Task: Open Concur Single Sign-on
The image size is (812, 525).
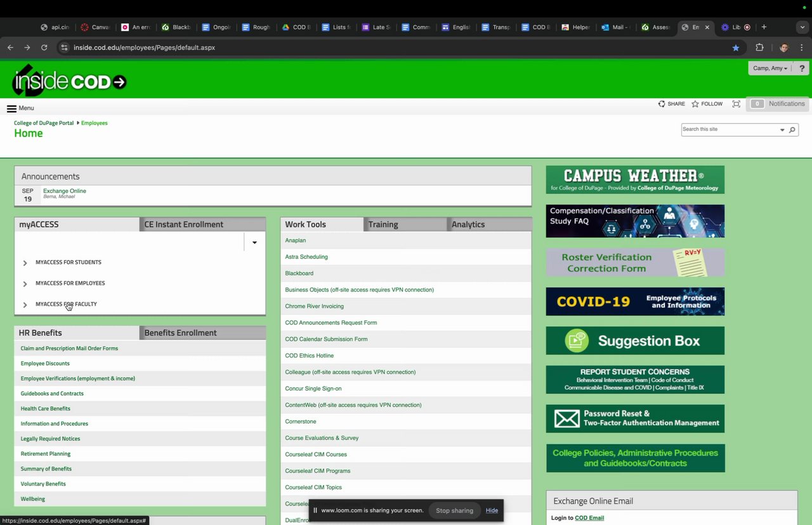Action: point(313,389)
